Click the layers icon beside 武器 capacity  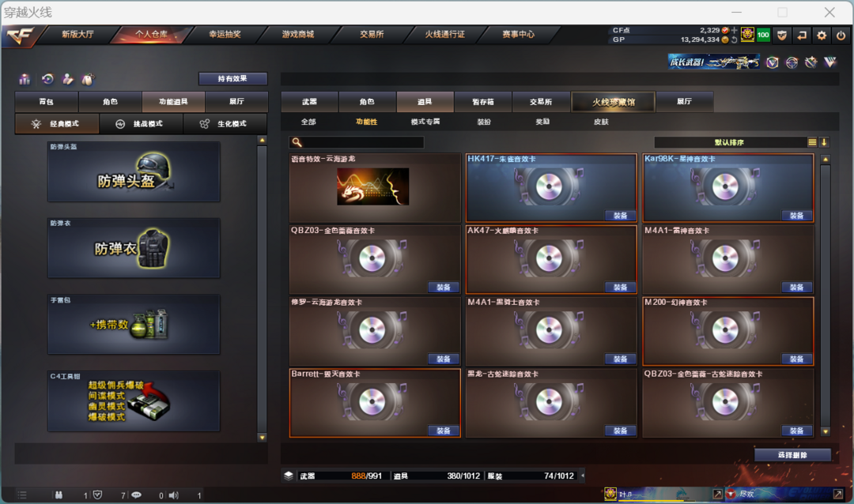[289, 476]
